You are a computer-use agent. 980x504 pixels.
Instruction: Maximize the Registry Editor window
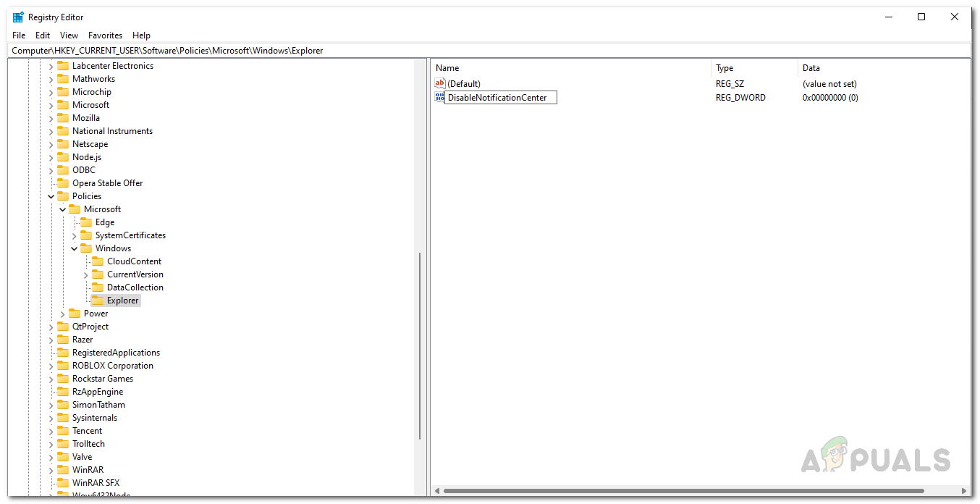tap(921, 17)
